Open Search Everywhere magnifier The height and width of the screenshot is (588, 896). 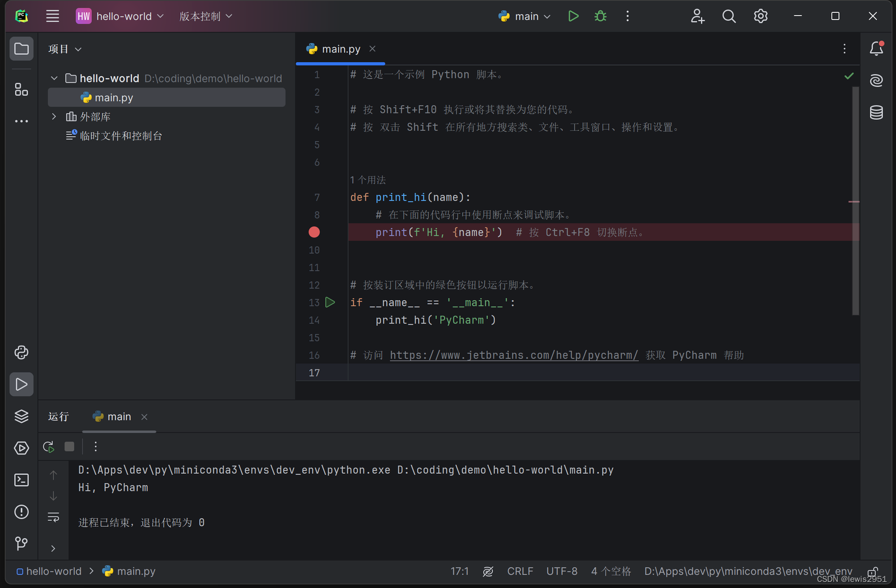pyautogui.click(x=729, y=16)
